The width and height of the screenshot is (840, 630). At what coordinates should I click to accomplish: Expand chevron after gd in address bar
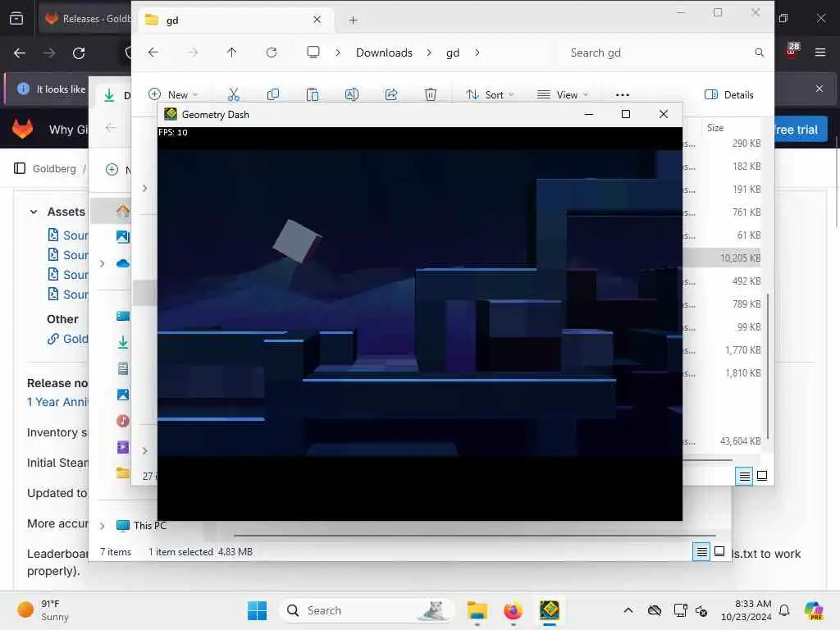[477, 52]
